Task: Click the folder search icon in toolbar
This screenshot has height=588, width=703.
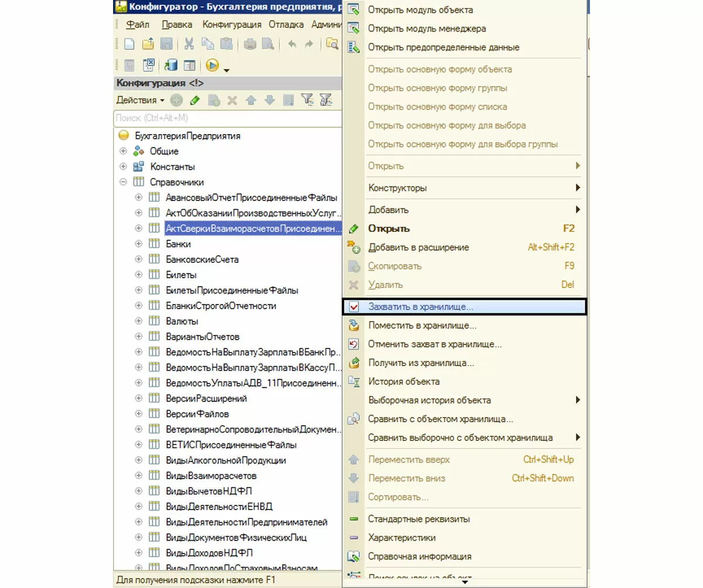Action: click(x=333, y=44)
